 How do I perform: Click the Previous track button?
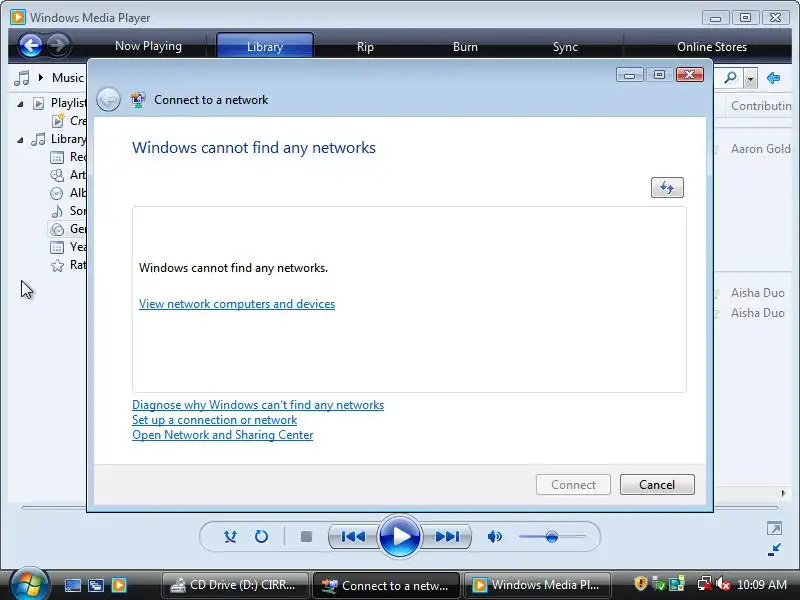[x=353, y=536]
